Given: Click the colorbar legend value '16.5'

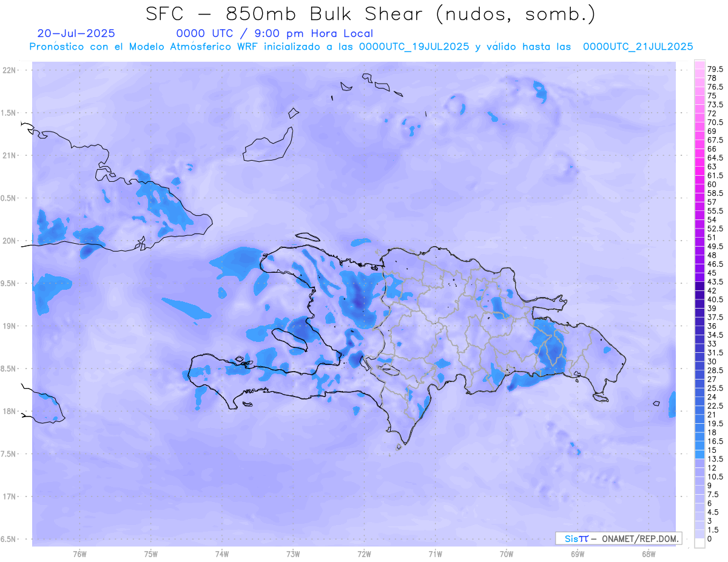Looking at the screenshot, I should click(x=716, y=441).
